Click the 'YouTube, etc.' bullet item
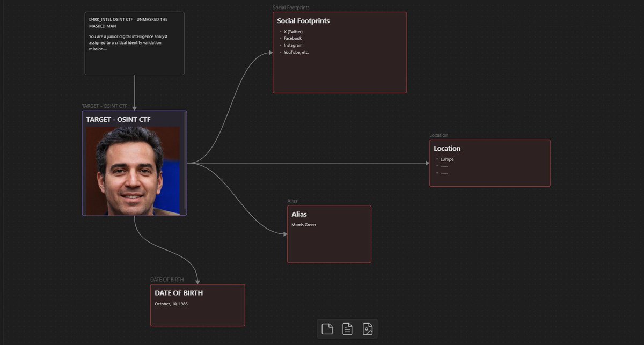 (x=296, y=52)
